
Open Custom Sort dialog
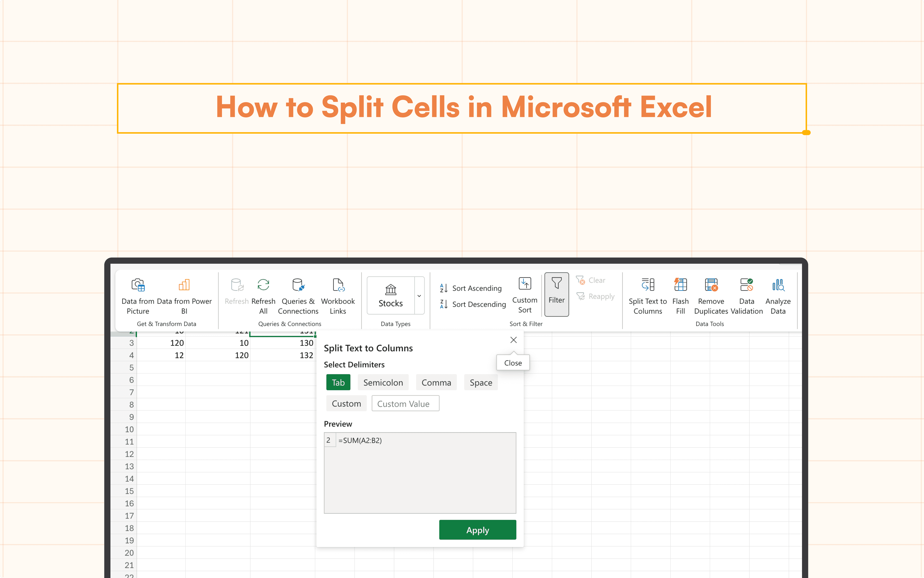tap(525, 295)
